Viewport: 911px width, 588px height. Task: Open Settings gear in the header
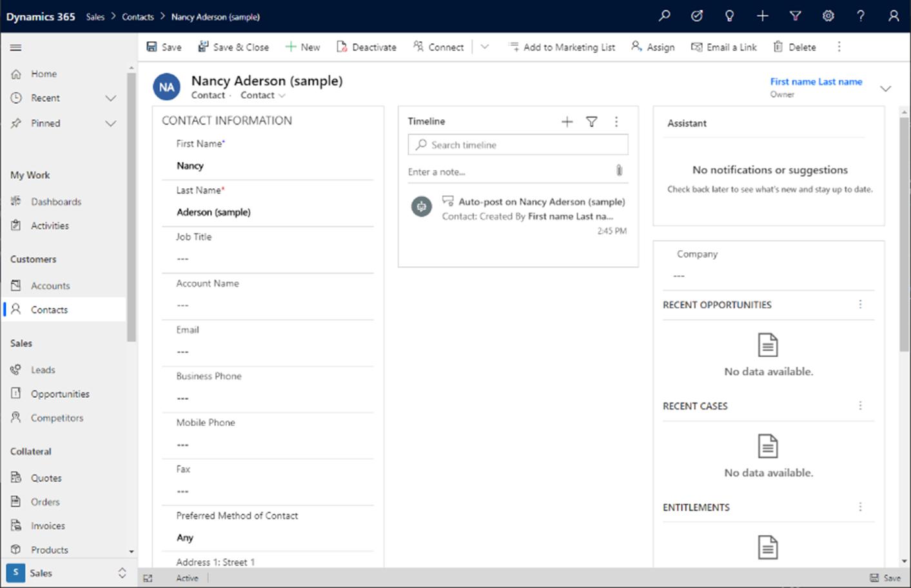pos(828,15)
